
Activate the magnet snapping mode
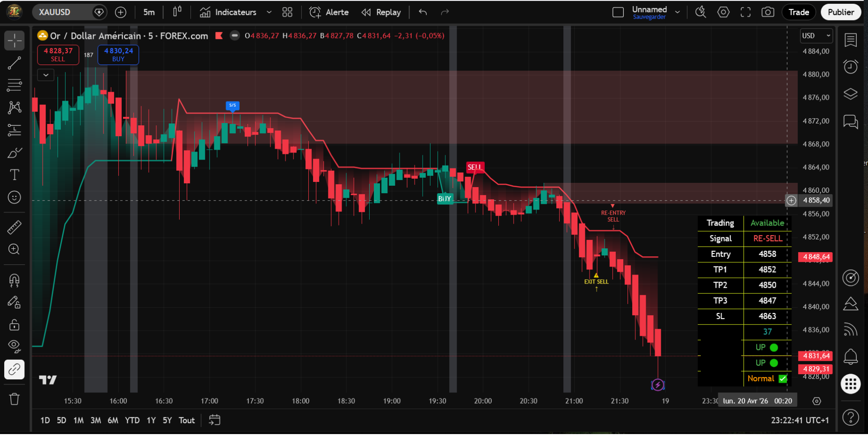click(15, 280)
